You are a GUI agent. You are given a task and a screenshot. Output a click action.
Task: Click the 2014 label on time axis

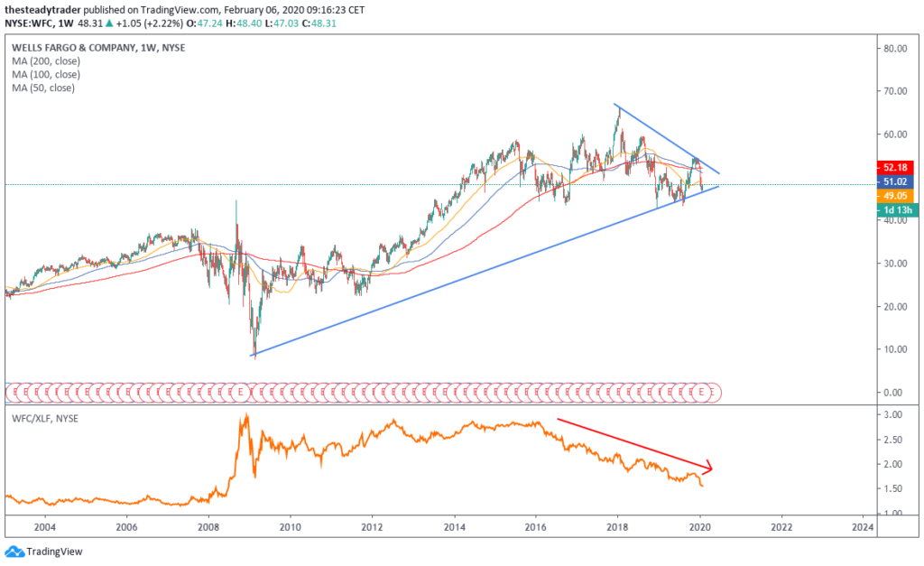tap(454, 527)
